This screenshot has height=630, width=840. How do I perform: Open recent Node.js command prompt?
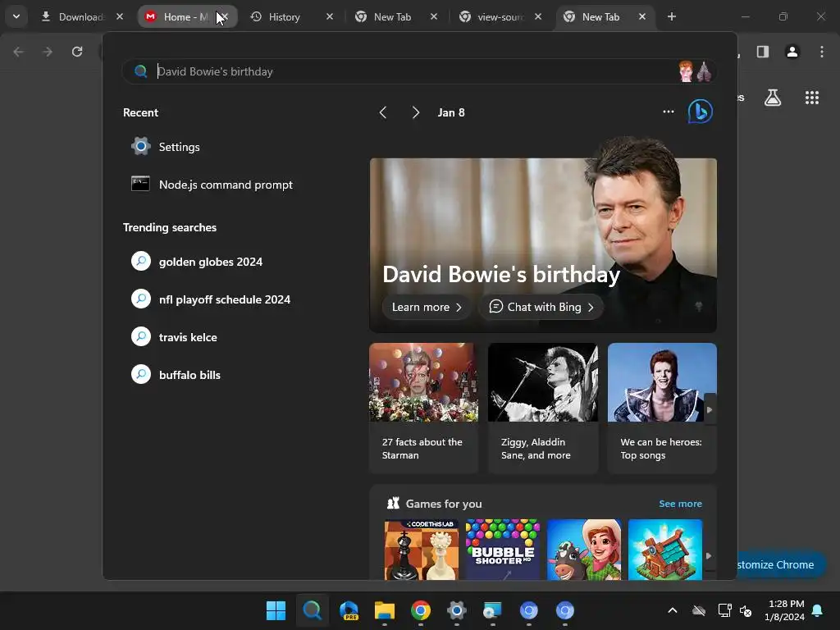pos(235,185)
